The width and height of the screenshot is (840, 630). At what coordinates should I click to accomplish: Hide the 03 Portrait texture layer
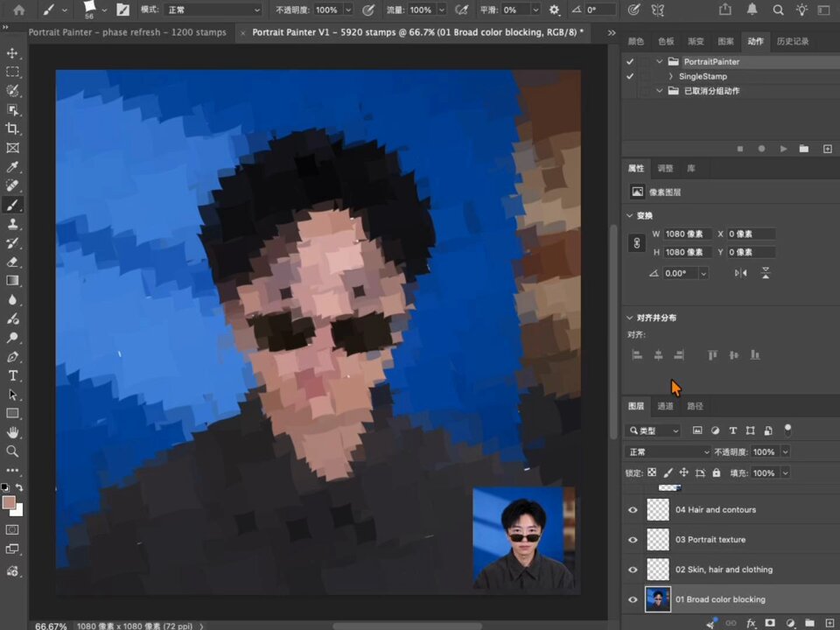(633, 540)
